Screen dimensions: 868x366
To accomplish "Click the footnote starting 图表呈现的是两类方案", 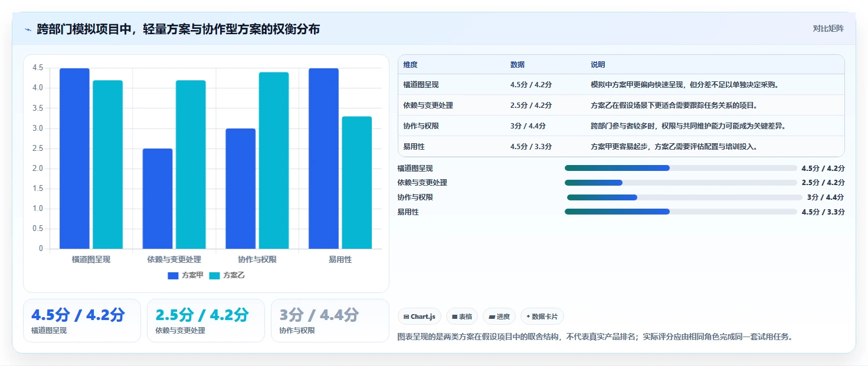I will (x=595, y=337).
